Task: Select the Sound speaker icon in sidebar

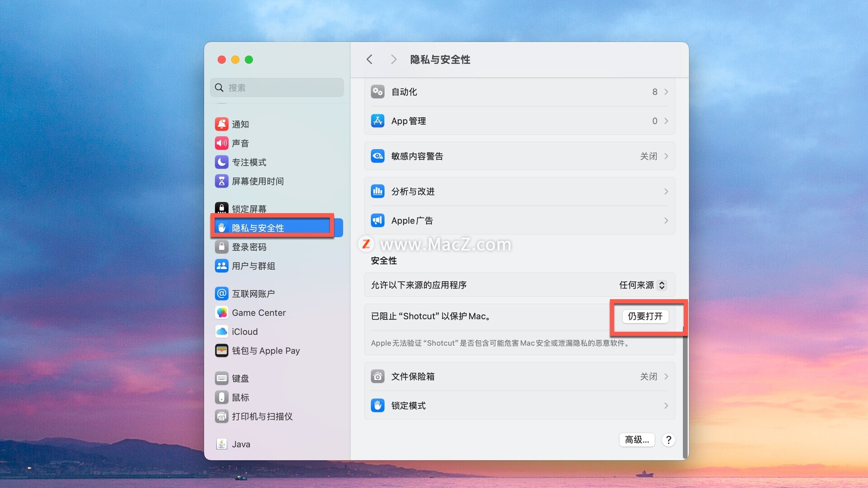Action: click(222, 143)
